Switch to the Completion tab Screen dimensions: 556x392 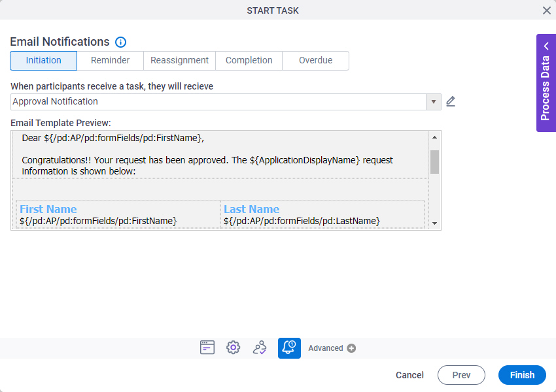tap(249, 61)
